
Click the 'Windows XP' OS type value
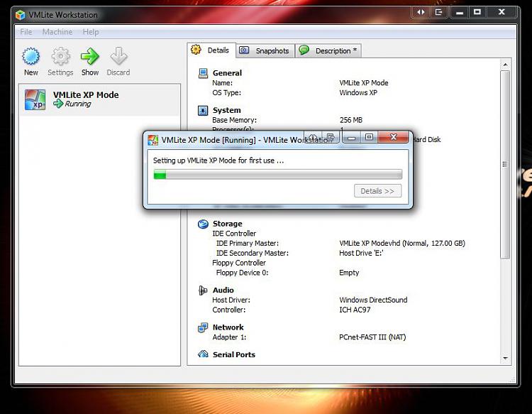click(x=358, y=93)
